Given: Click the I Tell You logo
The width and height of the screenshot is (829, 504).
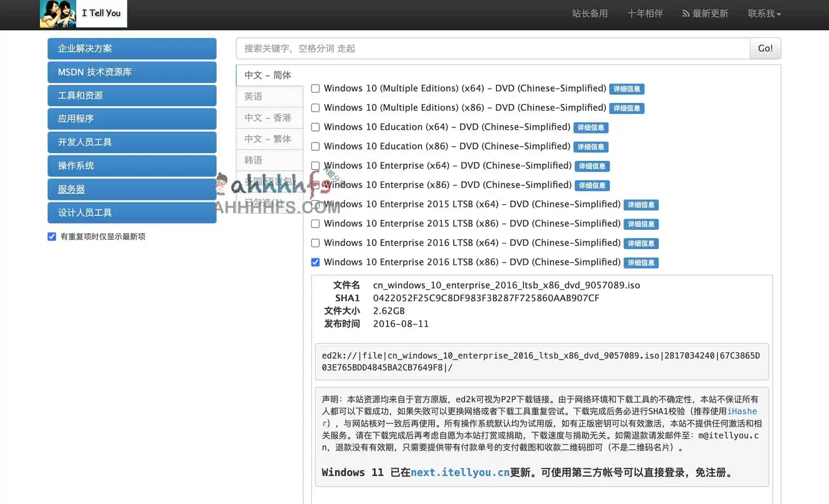Looking at the screenshot, I should click(x=81, y=13).
